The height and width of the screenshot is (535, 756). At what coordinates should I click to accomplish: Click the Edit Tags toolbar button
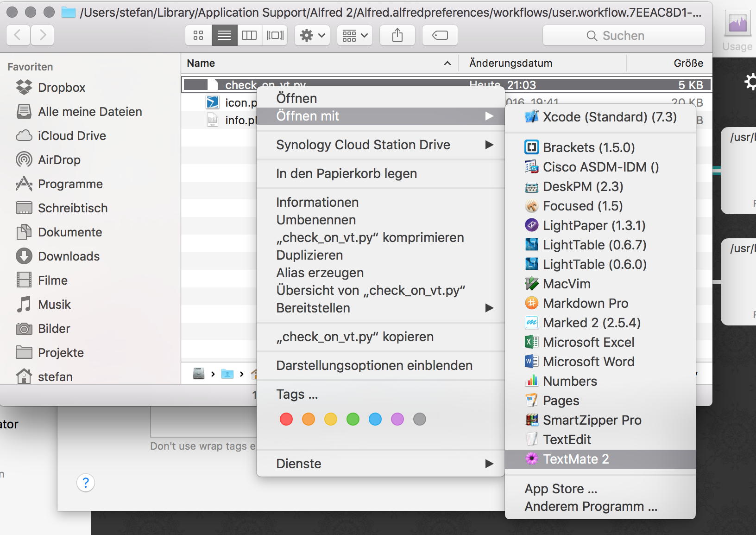click(440, 35)
